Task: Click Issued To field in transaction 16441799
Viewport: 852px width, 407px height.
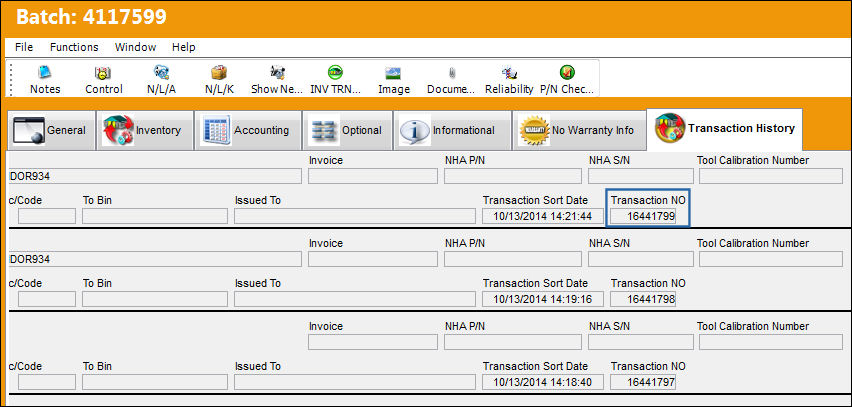Action: tap(355, 216)
